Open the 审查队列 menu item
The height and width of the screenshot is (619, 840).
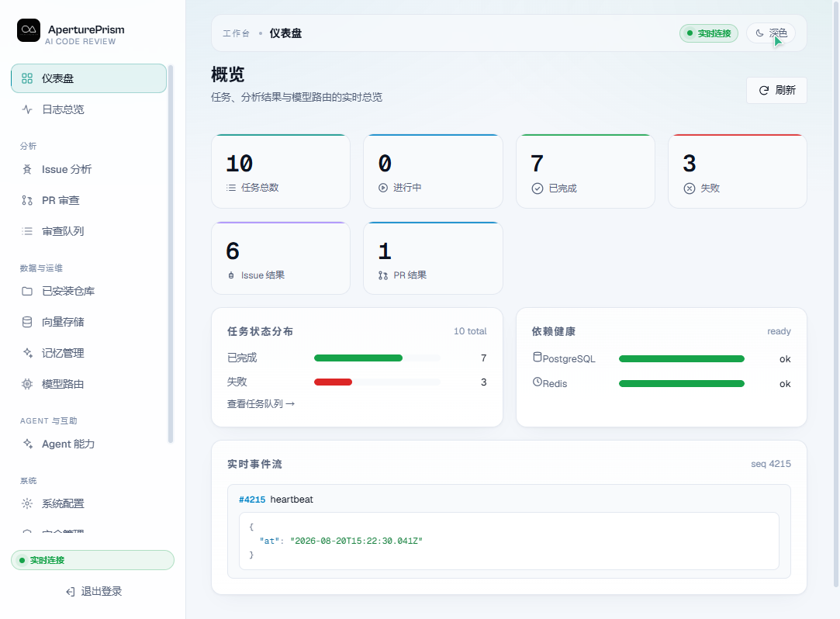pos(89,231)
